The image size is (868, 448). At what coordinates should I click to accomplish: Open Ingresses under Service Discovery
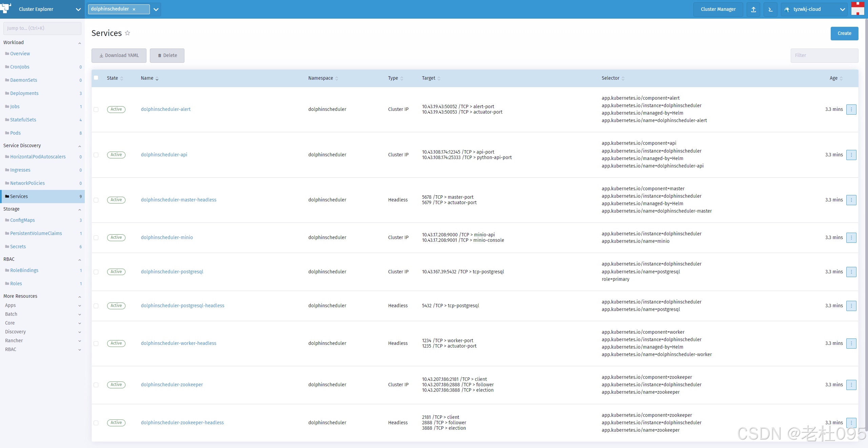tap(20, 170)
